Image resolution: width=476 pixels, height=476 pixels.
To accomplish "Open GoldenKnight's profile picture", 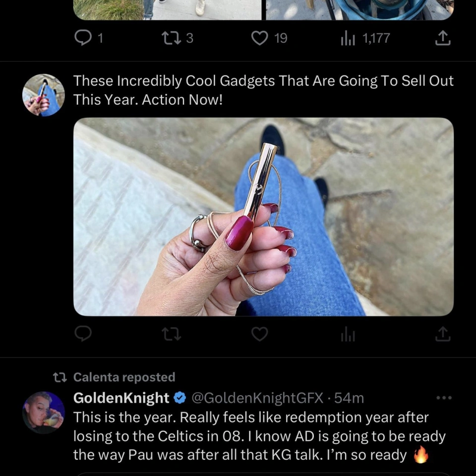I will (44, 413).
